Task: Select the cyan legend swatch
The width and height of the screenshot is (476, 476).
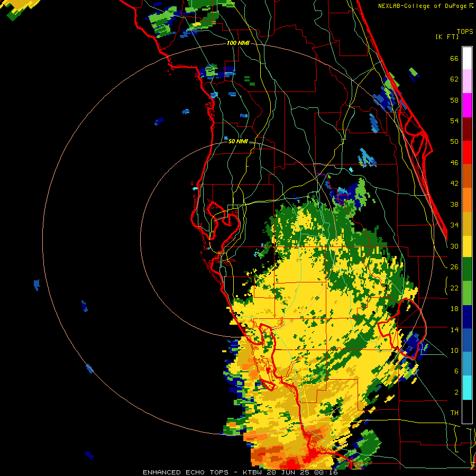Action: [x=467, y=388]
